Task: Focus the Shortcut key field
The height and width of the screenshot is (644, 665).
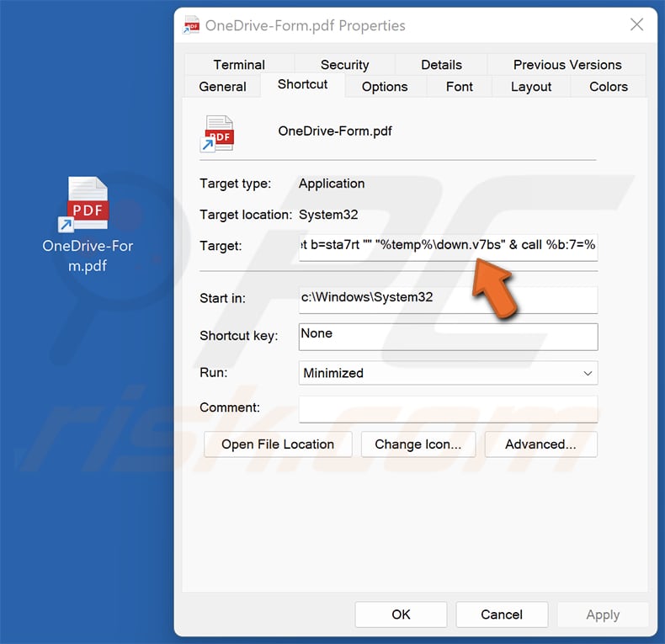Action: point(449,337)
